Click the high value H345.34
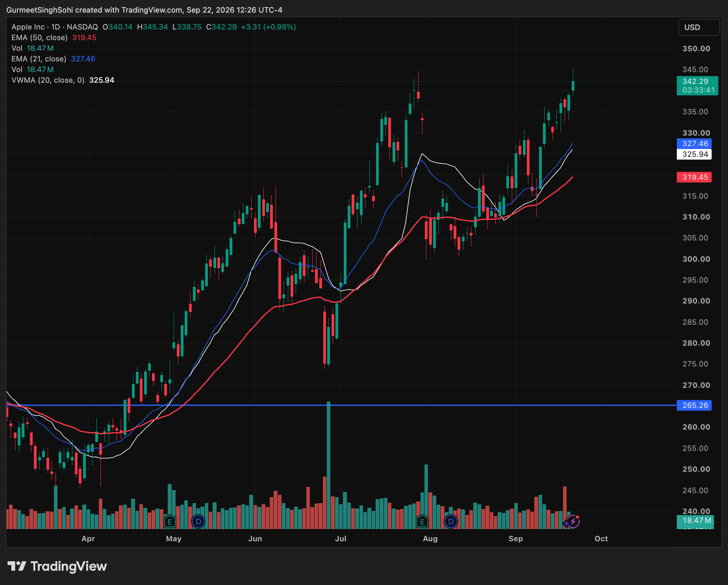Image resolution: width=728 pixels, height=585 pixels. point(152,27)
